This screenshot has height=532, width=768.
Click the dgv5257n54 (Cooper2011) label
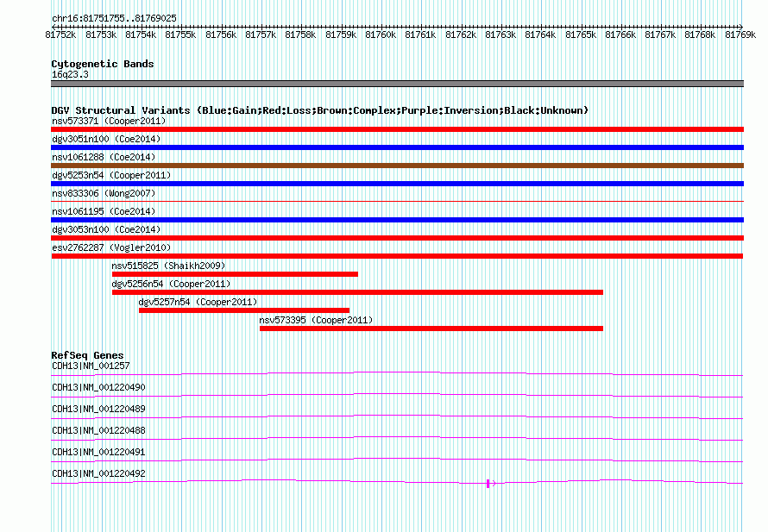[198, 302]
